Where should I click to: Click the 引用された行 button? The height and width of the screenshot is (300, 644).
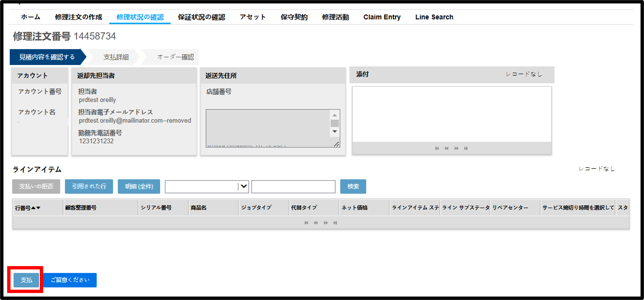click(89, 186)
